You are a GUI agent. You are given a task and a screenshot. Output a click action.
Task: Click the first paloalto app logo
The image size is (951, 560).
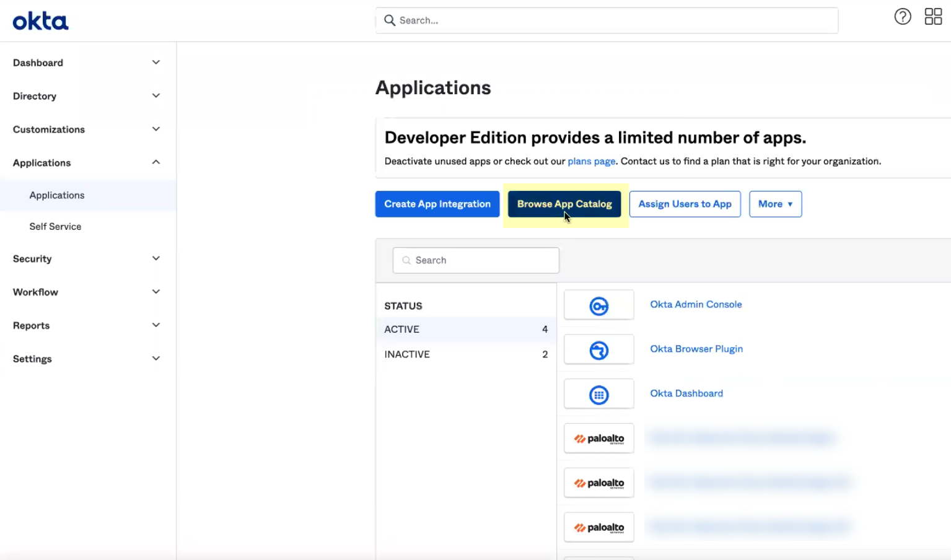point(598,439)
